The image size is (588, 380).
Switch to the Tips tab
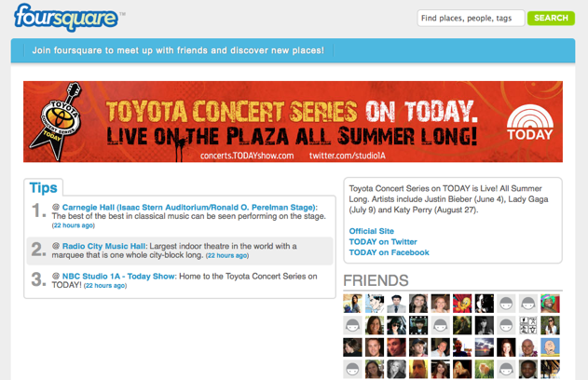coord(43,187)
